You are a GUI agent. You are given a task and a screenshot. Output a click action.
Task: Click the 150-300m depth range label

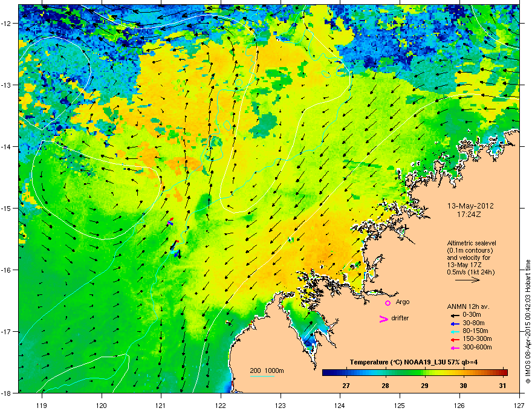click(x=477, y=339)
